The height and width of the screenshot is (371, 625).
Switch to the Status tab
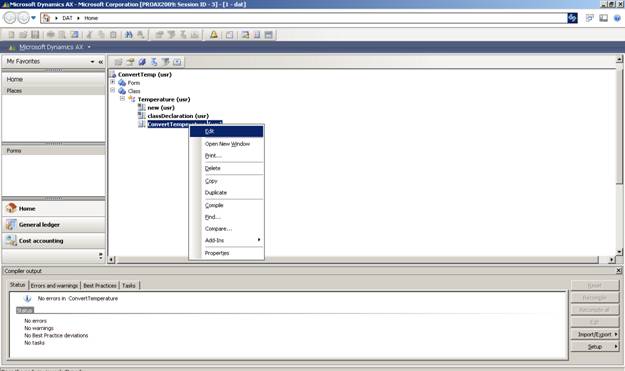[18, 285]
